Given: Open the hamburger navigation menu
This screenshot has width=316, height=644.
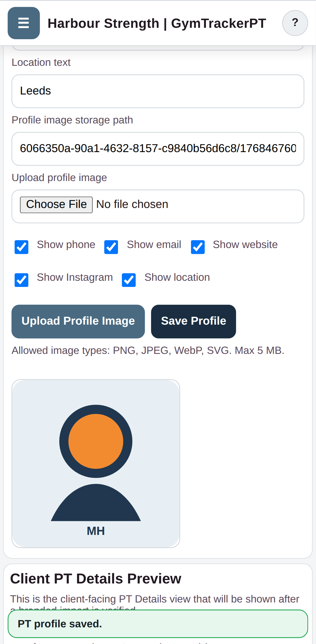Looking at the screenshot, I should click(x=23, y=23).
